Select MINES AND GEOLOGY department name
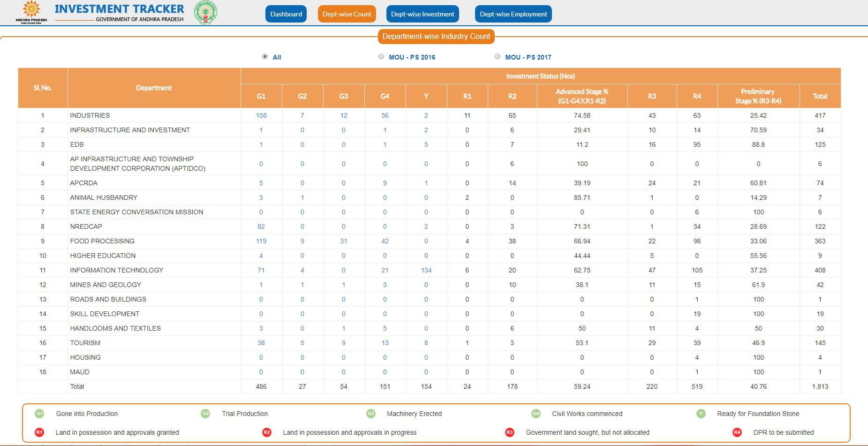 pyautogui.click(x=106, y=285)
